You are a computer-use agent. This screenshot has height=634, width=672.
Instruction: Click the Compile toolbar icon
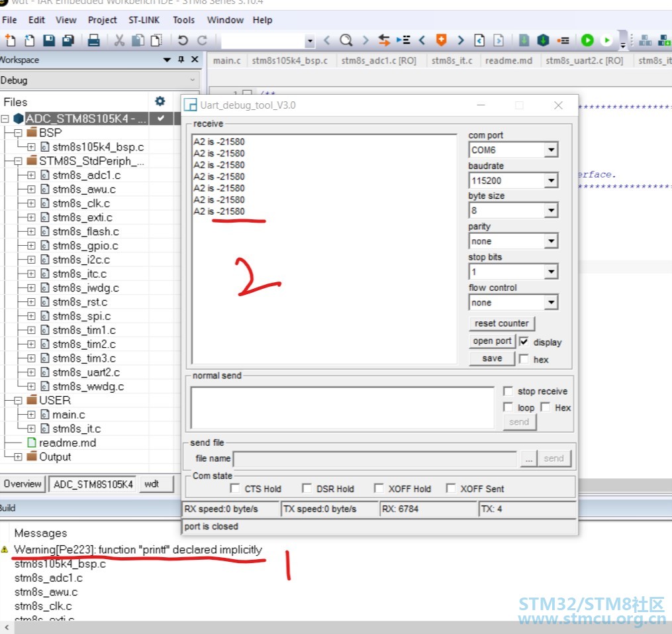[524, 40]
